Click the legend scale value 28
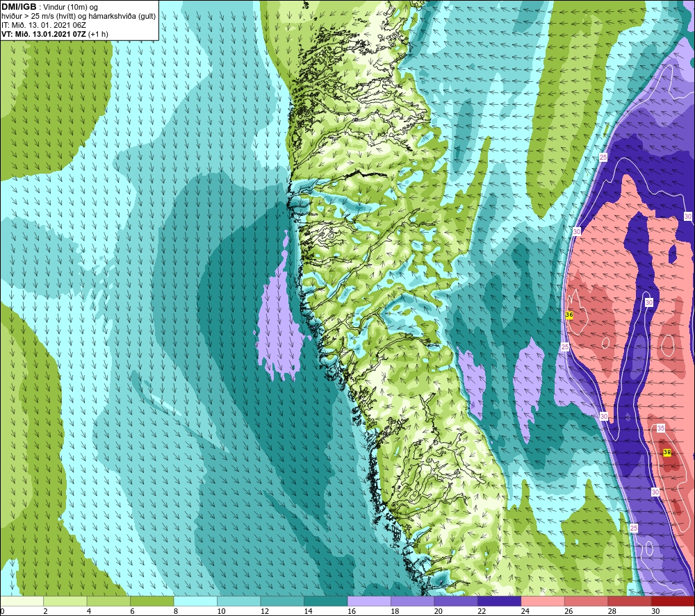695x616 pixels. (612, 612)
